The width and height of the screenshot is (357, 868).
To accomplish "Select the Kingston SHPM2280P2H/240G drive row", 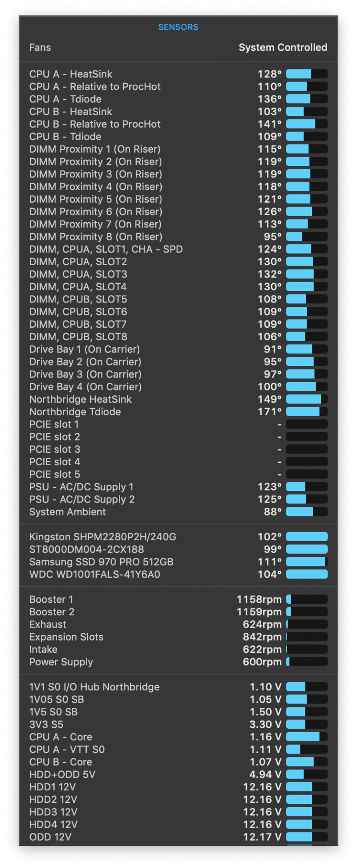I will 178,537.
